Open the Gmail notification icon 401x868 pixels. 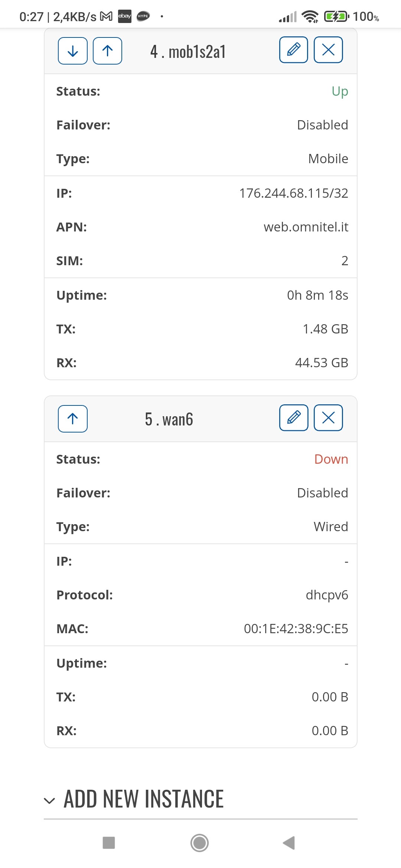pos(107,16)
